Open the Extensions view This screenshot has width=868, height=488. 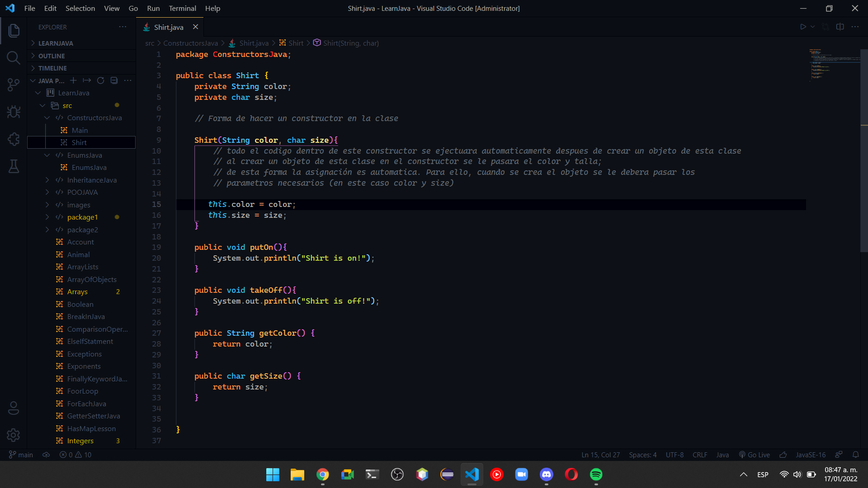tap(14, 139)
